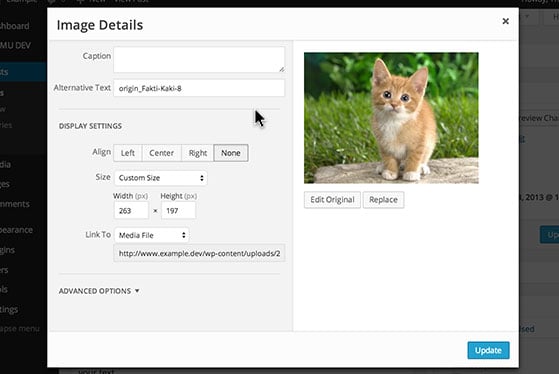This screenshot has height=374, width=559.
Task: Open the Link To dropdown showing Media File
Action: 152,235
